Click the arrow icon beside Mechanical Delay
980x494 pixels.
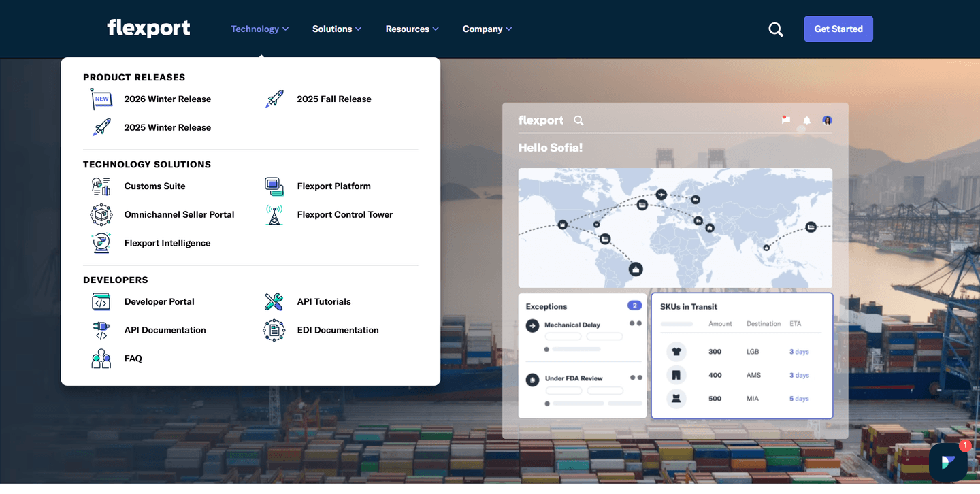point(533,326)
